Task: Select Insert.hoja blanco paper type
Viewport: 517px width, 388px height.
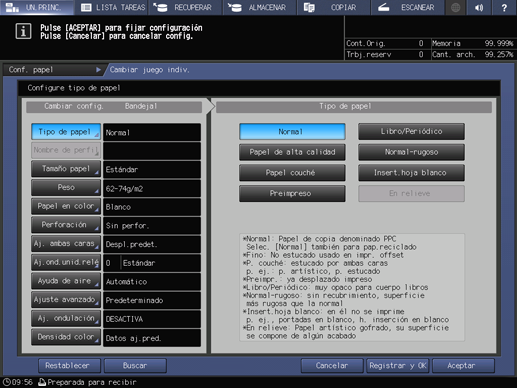Action: tap(411, 173)
